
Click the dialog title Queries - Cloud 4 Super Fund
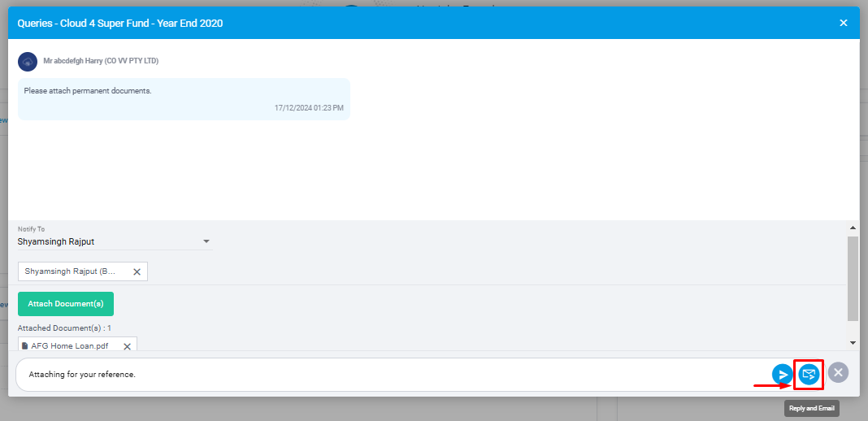120,23
